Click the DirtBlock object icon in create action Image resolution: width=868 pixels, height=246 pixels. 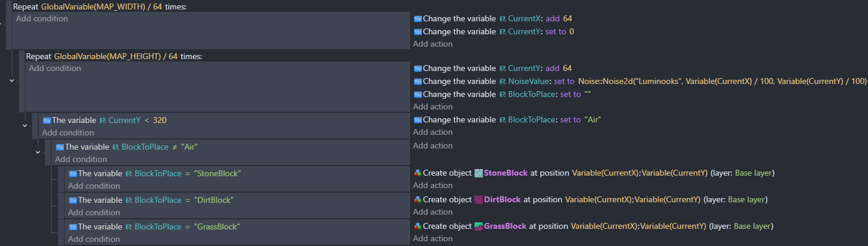pyautogui.click(x=479, y=200)
